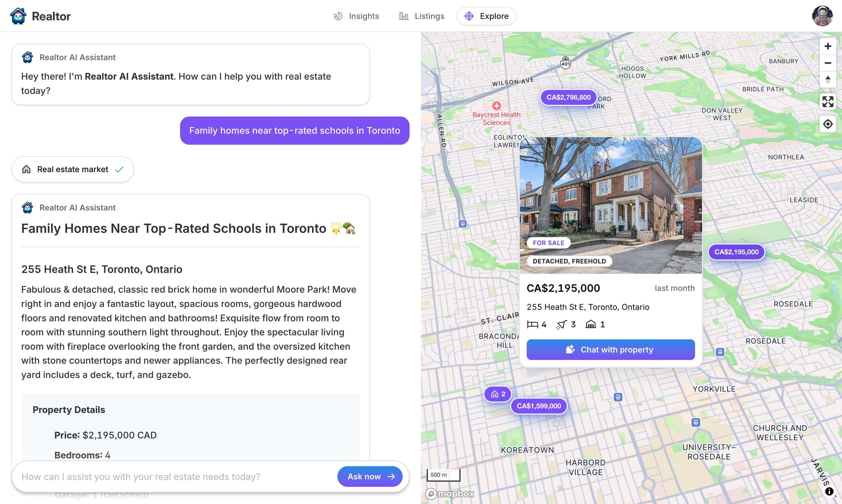This screenshot has width=842, height=504.
Task: Open the CA$1,599,000 price marker
Action: tap(538, 406)
